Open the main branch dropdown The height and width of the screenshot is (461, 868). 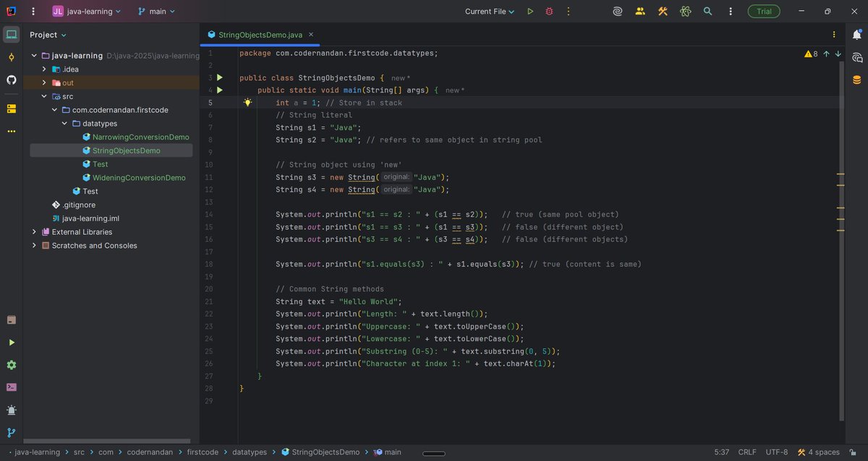(x=157, y=12)
